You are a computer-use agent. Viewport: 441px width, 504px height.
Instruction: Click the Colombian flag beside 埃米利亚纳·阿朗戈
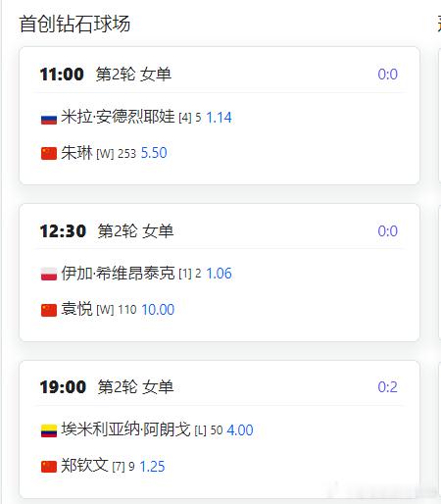49,430
